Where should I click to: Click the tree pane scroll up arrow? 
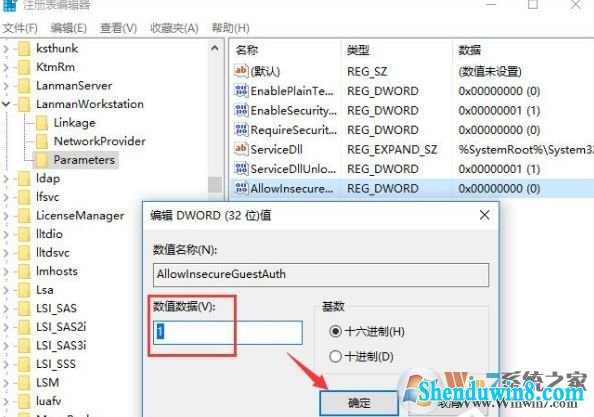point(215,48)
